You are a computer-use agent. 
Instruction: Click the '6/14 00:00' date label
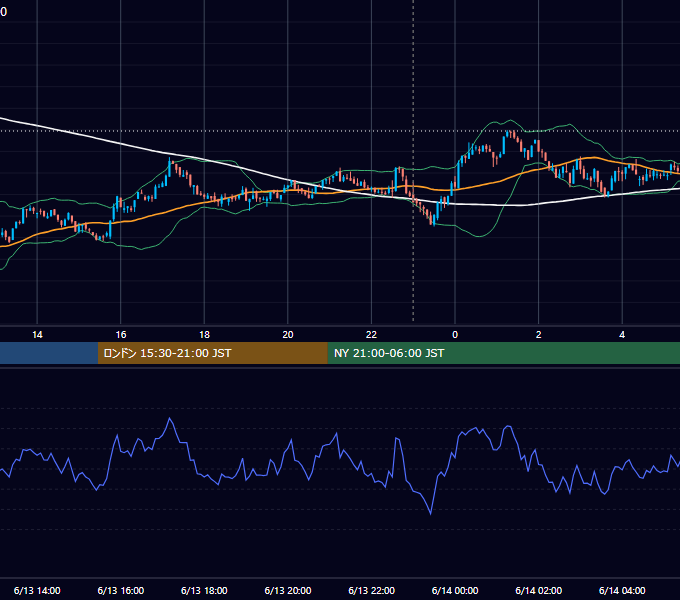click(455, 590)
